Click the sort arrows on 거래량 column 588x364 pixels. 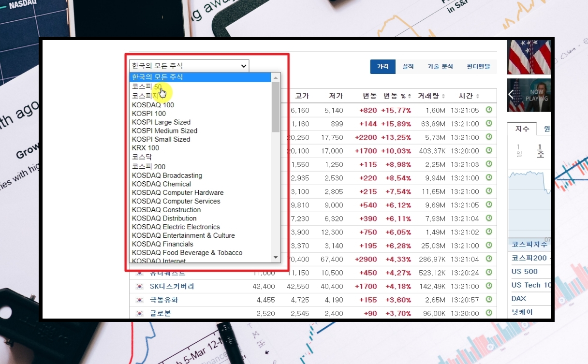click(443, 96)
